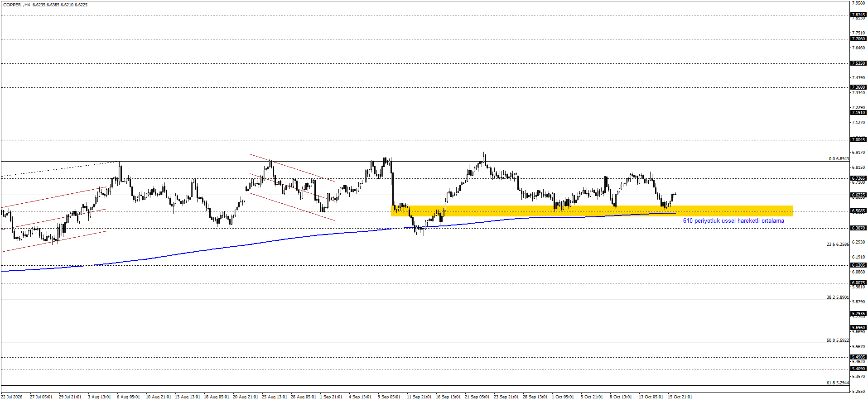Click the 6.2930 price scale value

[858, 242]
